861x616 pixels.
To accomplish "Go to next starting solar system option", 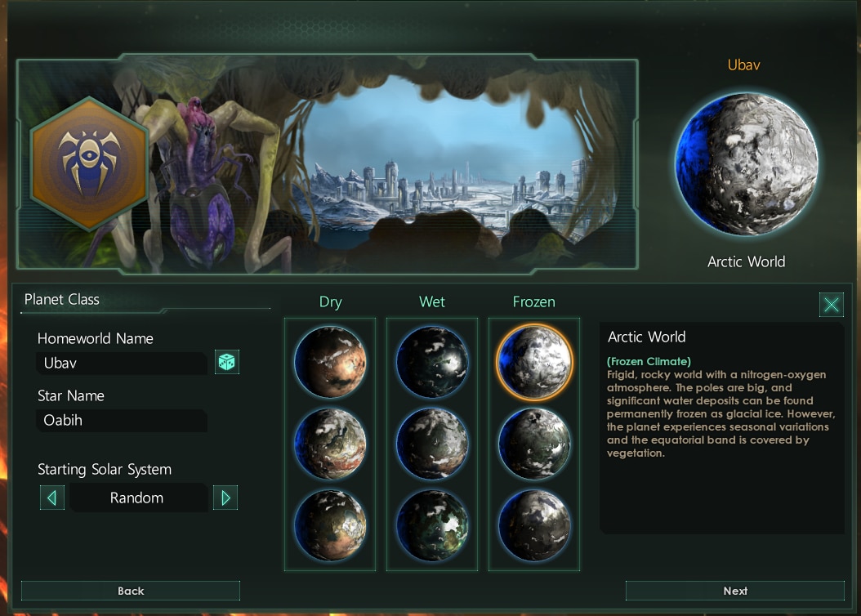I will tap(225, 498).
